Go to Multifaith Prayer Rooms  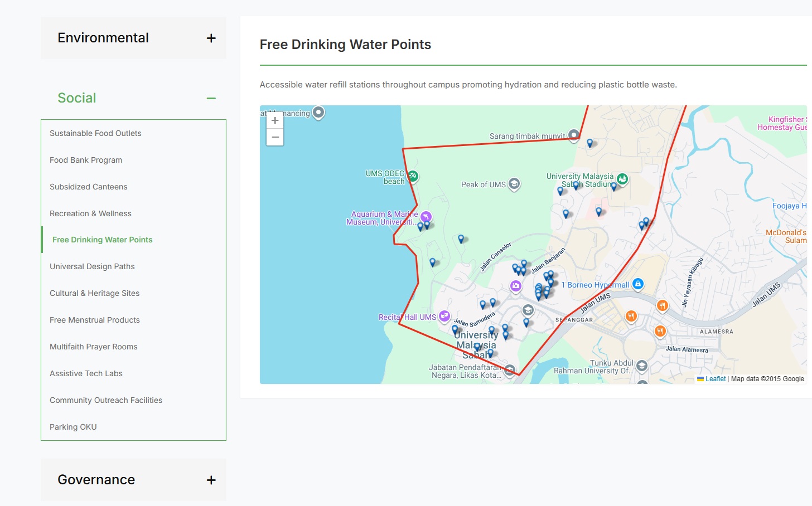click(93, 347)
